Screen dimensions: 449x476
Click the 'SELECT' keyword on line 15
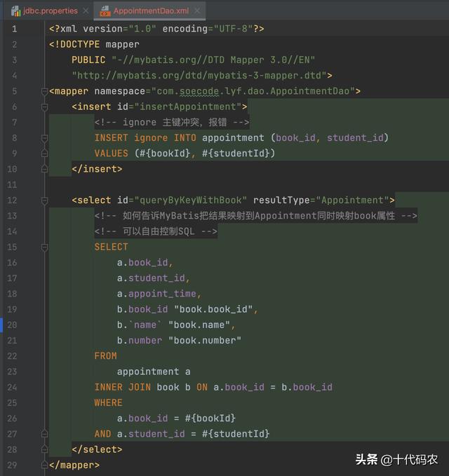coord(111,247)
